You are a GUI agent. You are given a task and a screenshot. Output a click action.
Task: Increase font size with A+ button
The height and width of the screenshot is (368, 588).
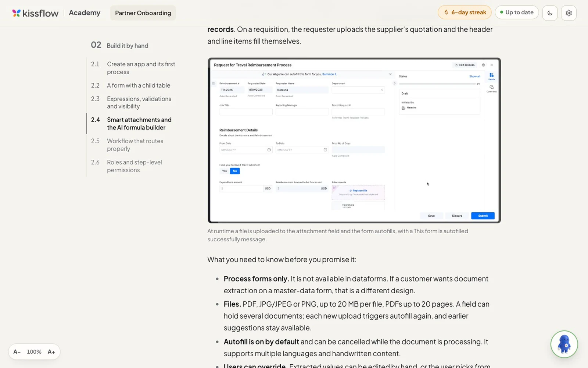tap(51, 352)
